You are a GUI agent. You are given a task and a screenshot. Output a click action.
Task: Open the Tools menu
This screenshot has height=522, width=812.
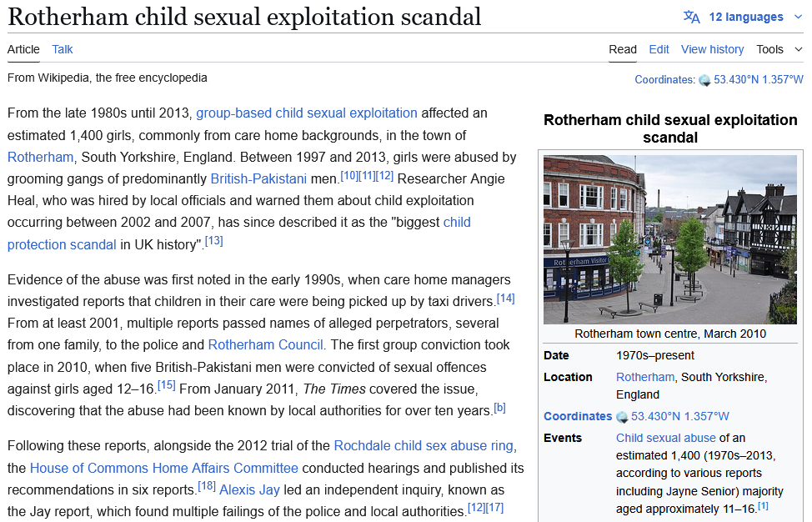tap(769, 49)
